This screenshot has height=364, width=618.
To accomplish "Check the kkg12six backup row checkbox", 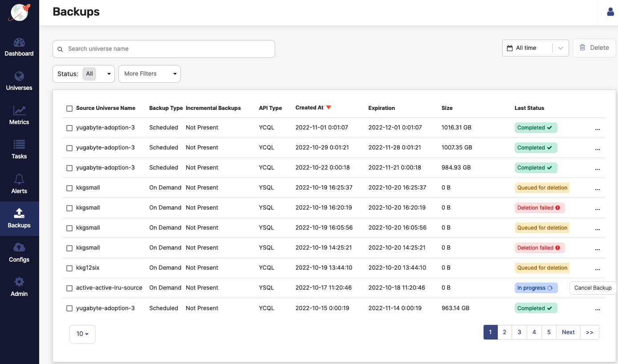I will coord(69,268).
